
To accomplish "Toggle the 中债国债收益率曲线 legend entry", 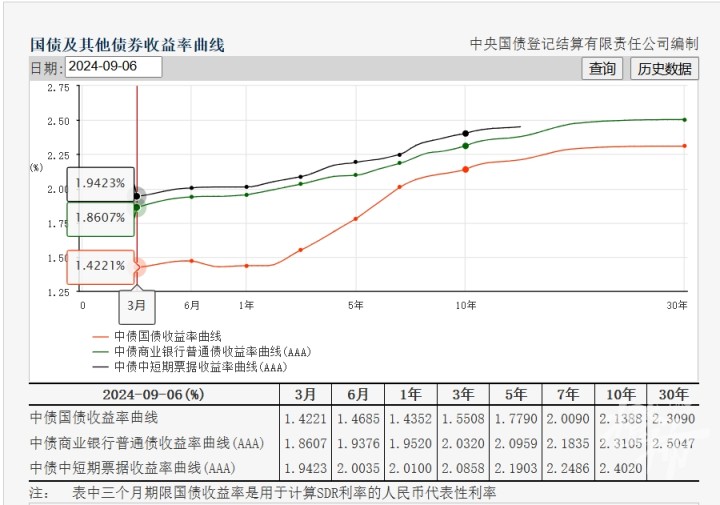I will [157, 337].
